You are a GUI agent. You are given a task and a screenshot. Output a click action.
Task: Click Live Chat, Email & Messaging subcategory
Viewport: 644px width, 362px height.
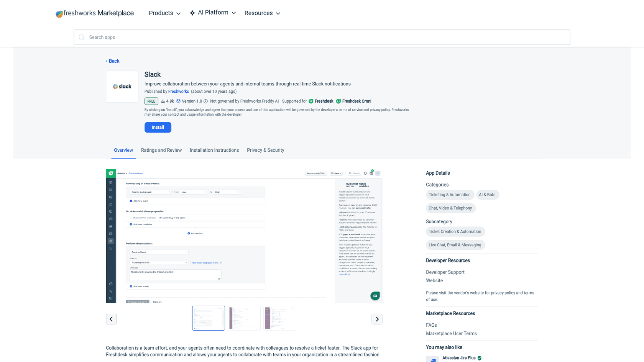pos(455,245)
